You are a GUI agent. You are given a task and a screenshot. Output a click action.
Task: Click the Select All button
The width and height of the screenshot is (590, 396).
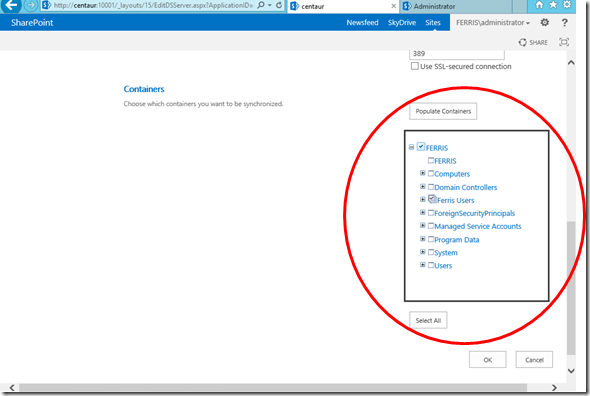tap(428, 320)
